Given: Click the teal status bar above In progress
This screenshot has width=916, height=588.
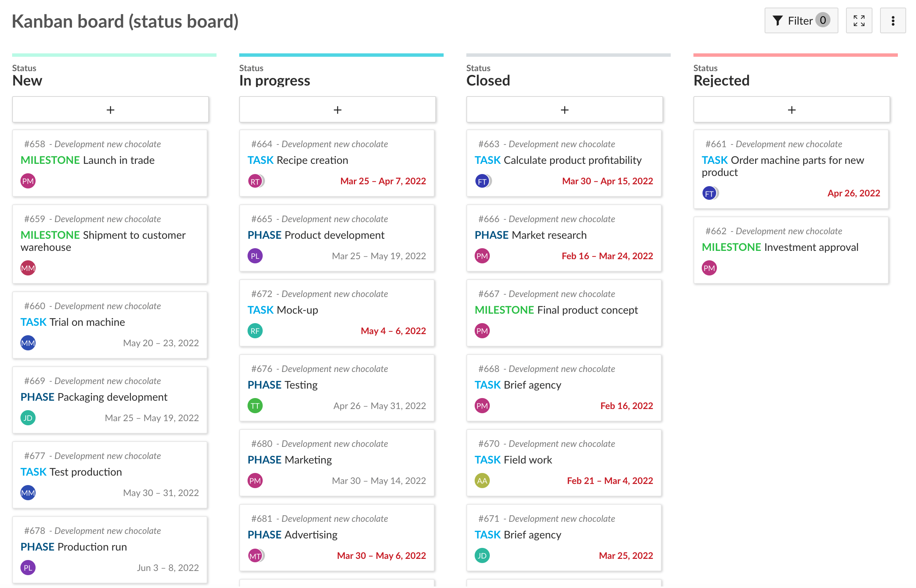Looking at the screenshot, I should click(341, 54).
